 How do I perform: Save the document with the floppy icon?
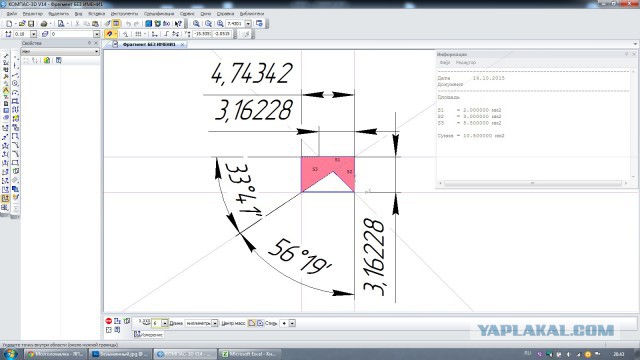(x=31, y=24)
